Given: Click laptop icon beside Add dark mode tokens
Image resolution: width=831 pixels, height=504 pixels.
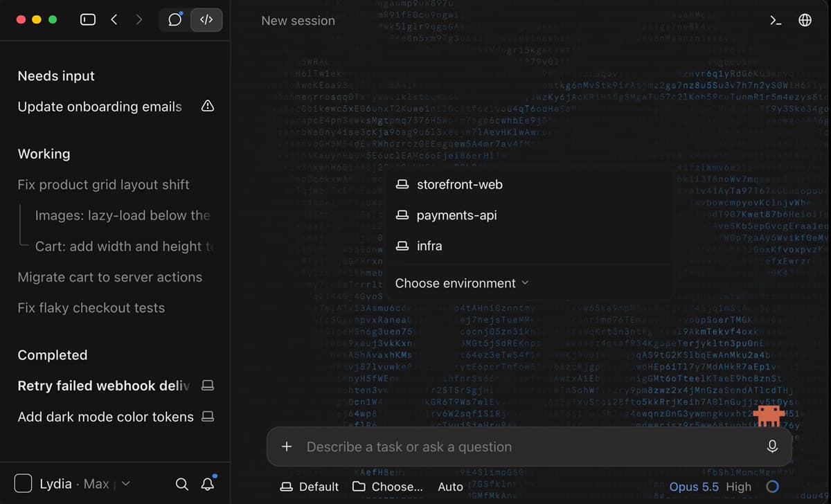Looking at the screenshot, I should [x=207, y=417].
